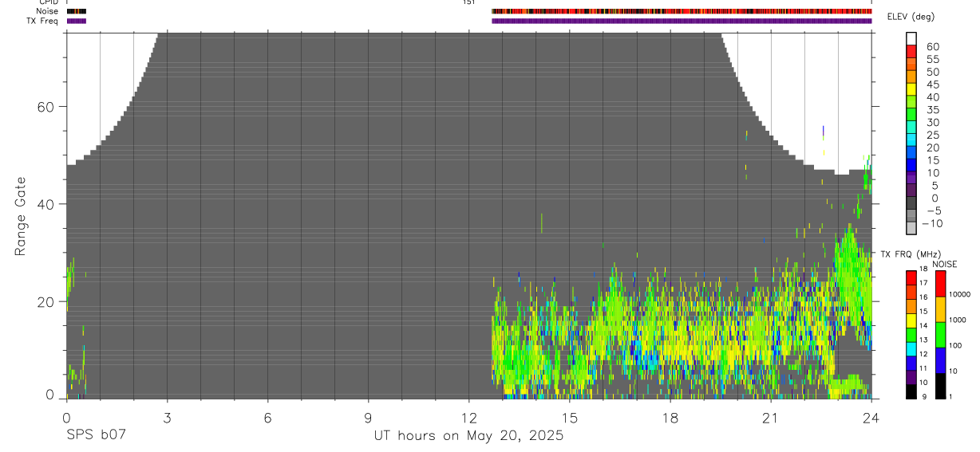The image size is (980, 452).
Task: Click the long purple TX Freq strip after hour 12
Action: click(x=682, y=21)
